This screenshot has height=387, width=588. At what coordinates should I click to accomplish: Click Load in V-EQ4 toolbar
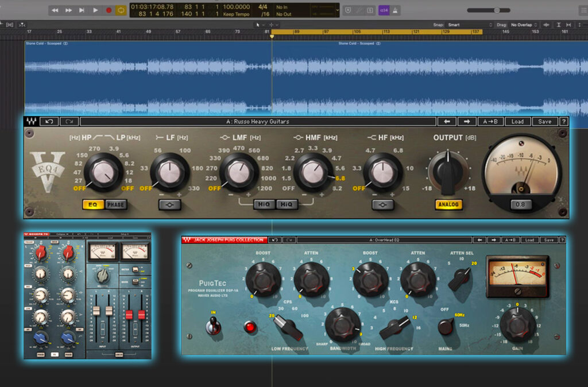517,122
